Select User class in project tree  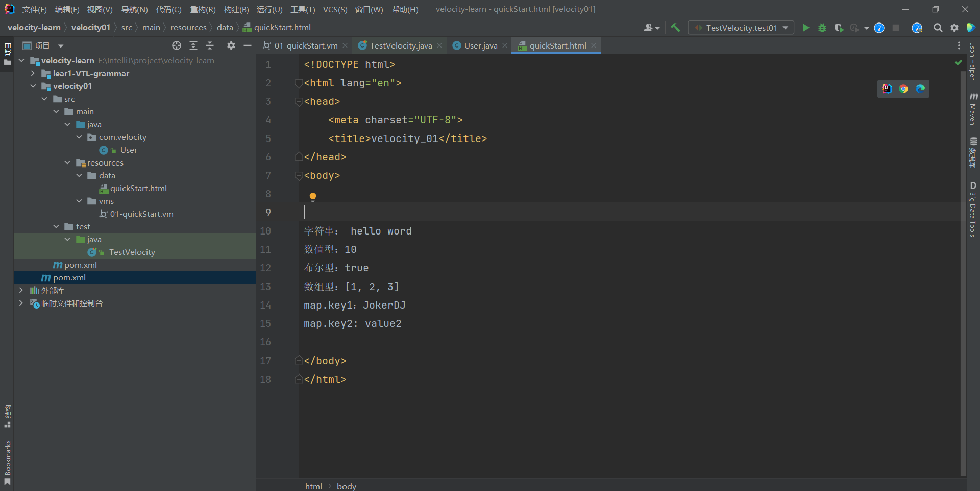pos(129,150)
